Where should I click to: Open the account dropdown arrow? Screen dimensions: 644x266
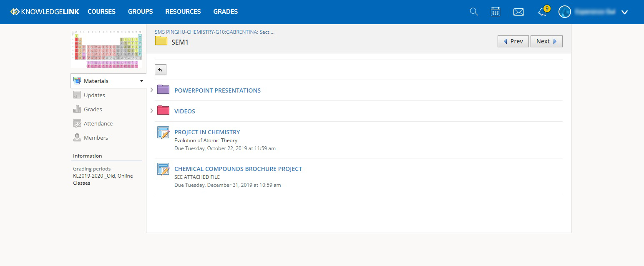[x=624, y=12]
